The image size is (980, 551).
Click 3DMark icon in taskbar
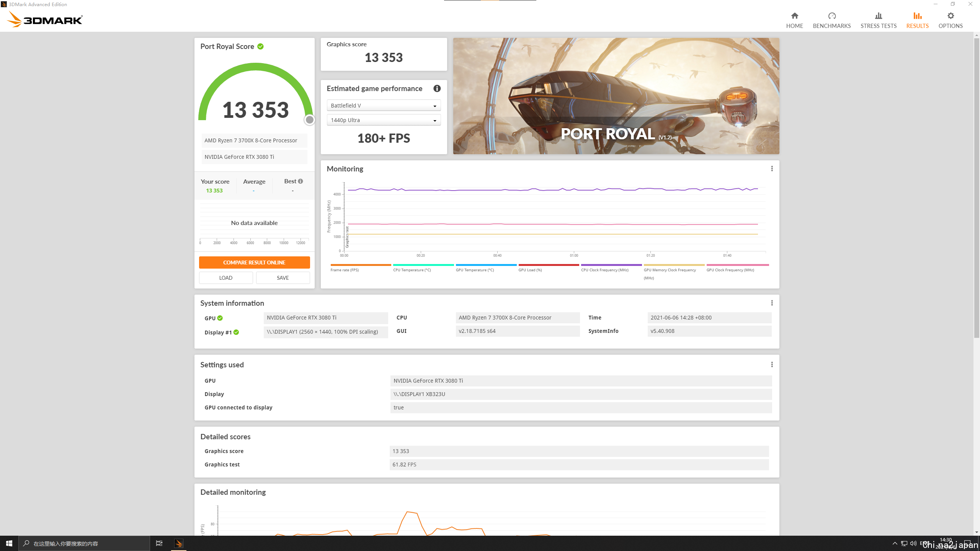[x=179, y=543]
